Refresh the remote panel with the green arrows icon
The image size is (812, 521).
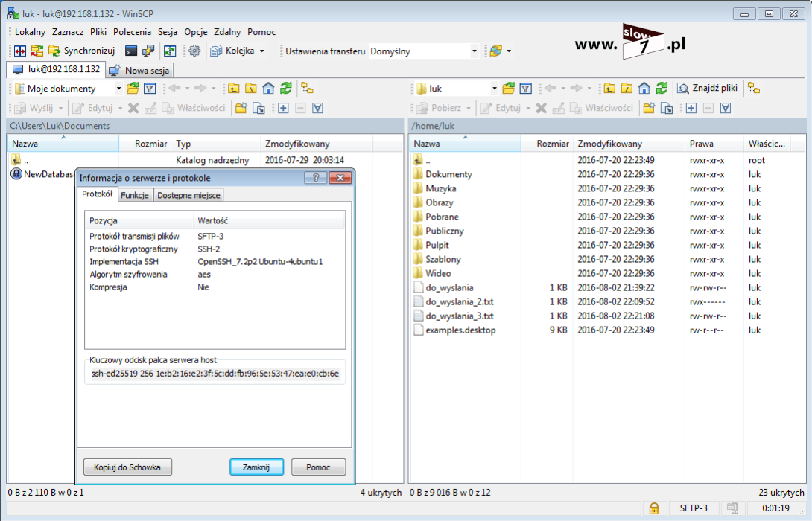662,89
